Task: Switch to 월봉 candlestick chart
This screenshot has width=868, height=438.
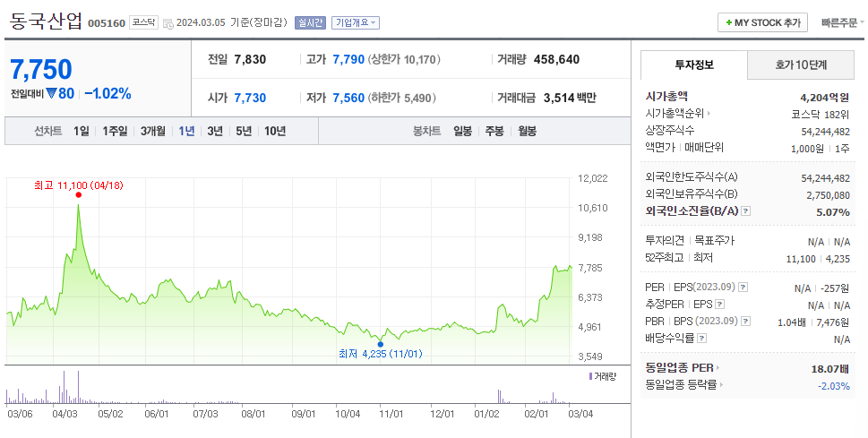Action: (x=527, y=132)
